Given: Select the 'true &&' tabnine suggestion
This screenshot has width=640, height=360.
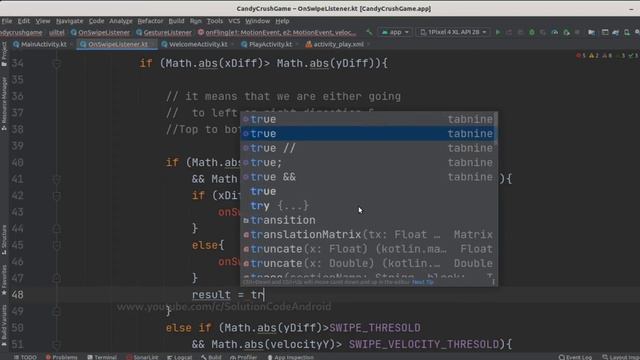Looking at the screenshot, I should point(367,177).
